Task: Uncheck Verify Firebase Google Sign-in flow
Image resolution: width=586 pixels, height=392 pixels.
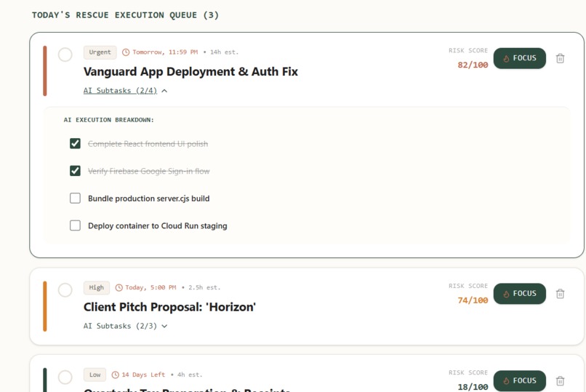Action: click(x=75, y=171)
